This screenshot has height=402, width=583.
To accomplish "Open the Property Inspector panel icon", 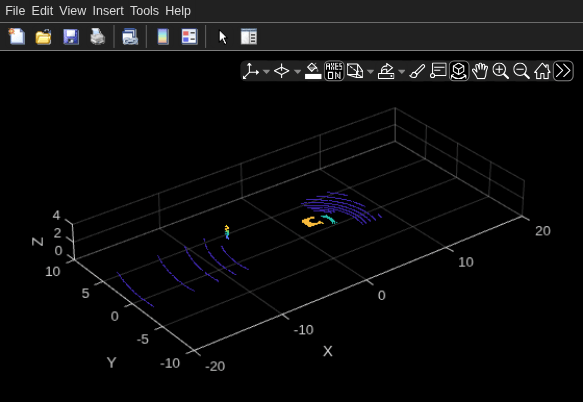I will coord(249,36).
